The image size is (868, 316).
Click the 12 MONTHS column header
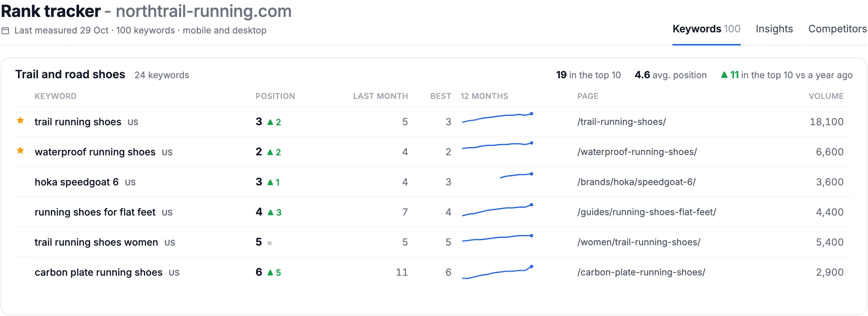[484, 96]
